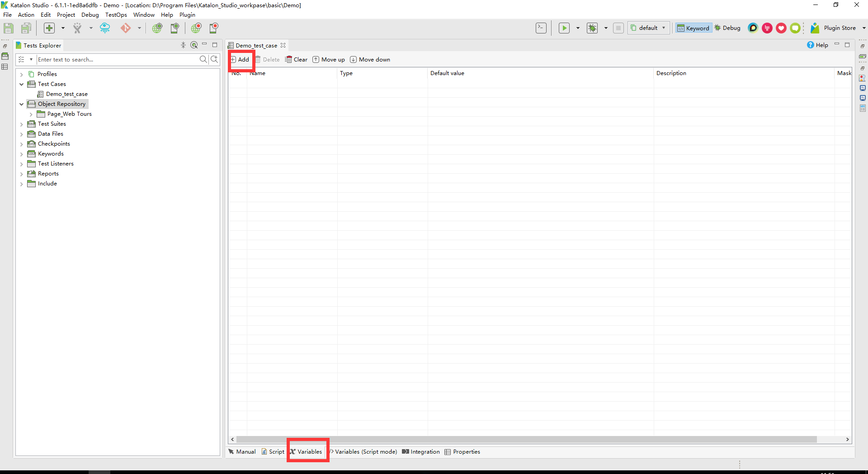
Task: Open the Spy Web globe icon
Action: coord(157,28)
